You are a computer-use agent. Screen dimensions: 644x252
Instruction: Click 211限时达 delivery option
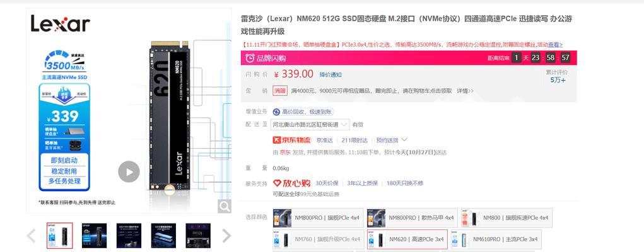click(354, 140)
